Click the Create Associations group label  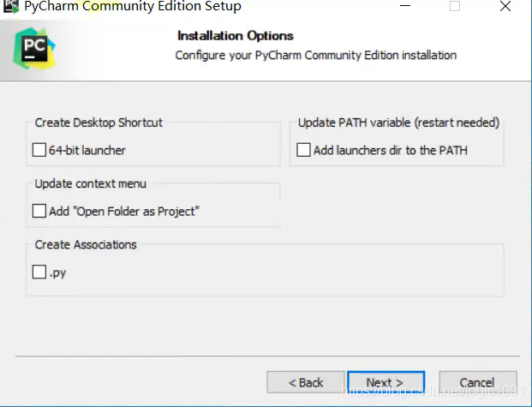(86, 245)
